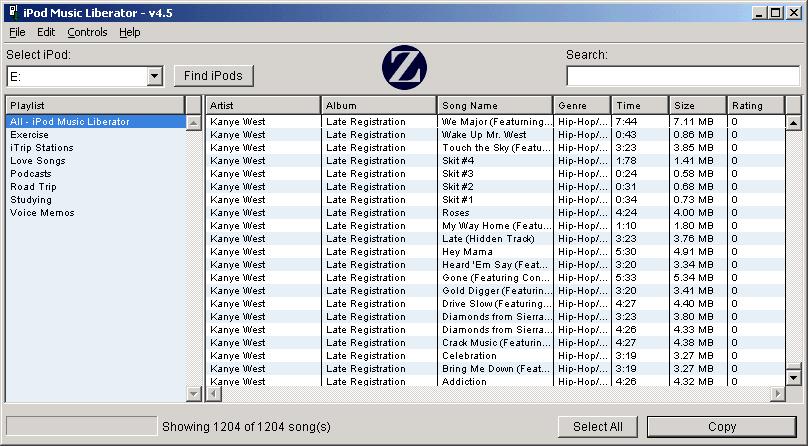Click inside the Search text field
The width and height of the screenshot is (808, 446).
pyautogui.click(x=683, y=76)
